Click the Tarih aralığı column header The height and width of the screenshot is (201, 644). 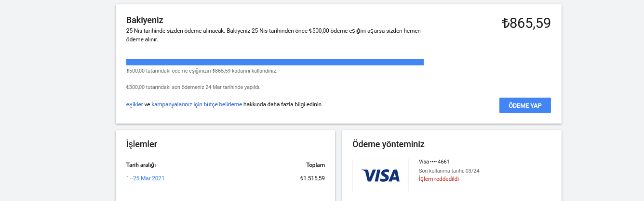141,165
